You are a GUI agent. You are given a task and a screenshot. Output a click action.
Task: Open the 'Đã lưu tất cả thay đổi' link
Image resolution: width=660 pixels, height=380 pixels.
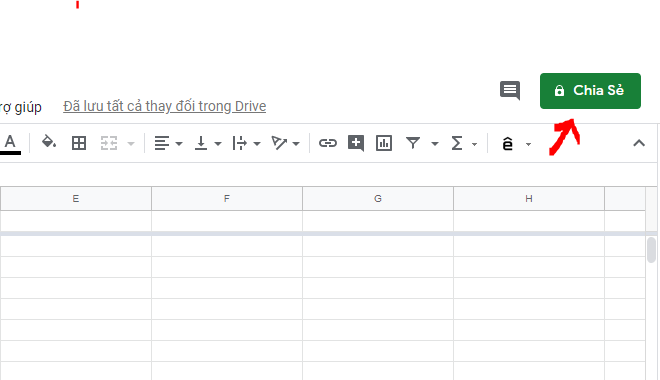[165, 106]
